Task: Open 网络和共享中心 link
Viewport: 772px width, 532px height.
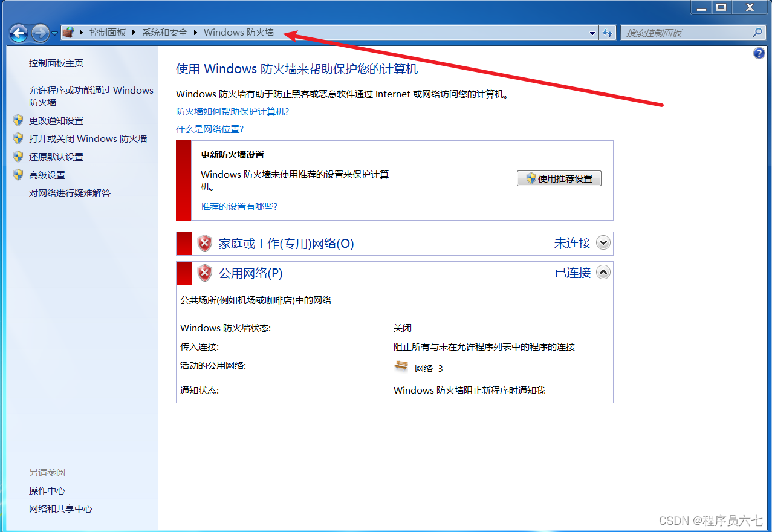Action: point(61,508)
